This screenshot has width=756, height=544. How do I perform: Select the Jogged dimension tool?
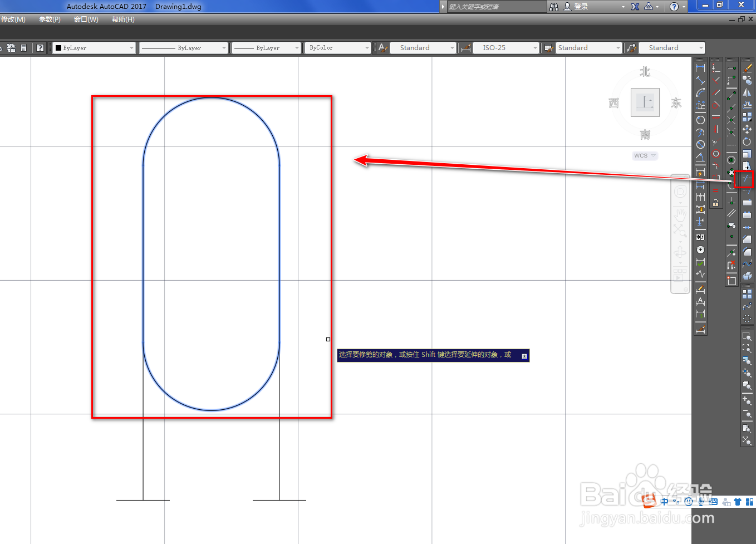click(700, 132)
